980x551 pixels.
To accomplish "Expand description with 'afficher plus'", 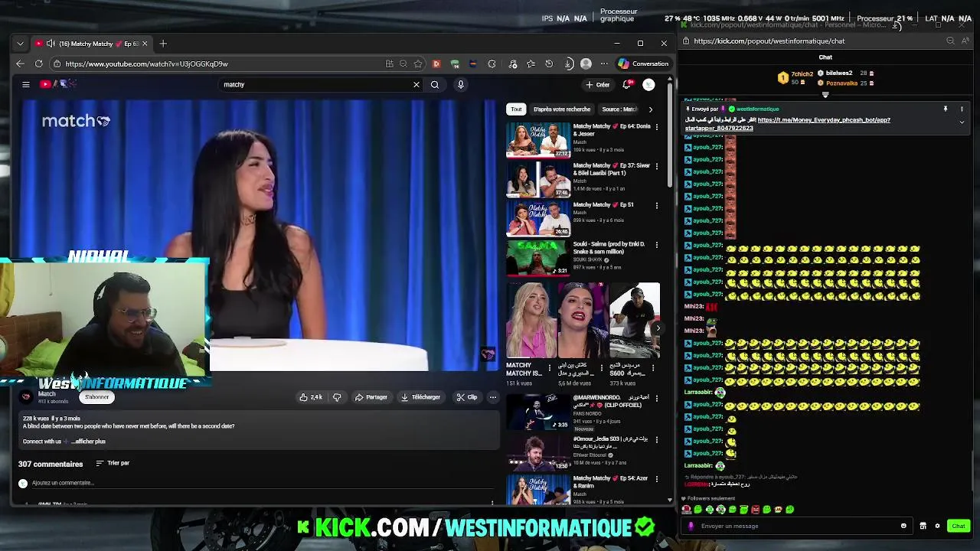I will click(x=88, y=442).
